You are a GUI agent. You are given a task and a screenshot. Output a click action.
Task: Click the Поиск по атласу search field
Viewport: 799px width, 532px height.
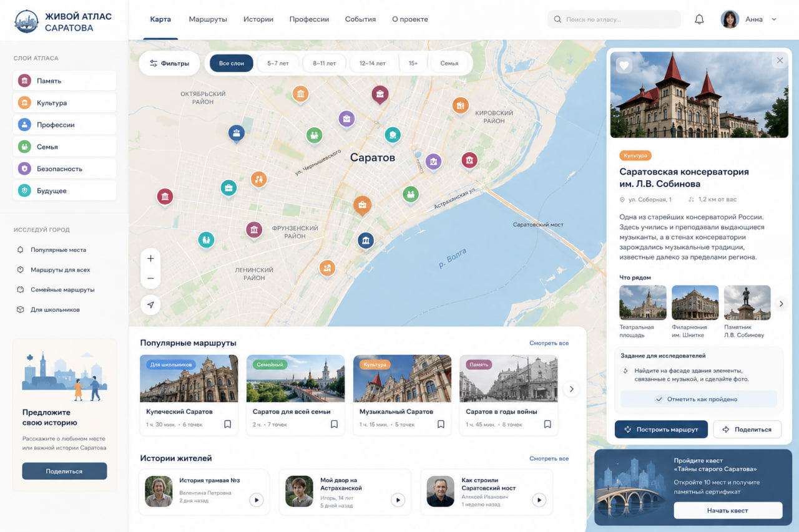[x=614, y=19]
